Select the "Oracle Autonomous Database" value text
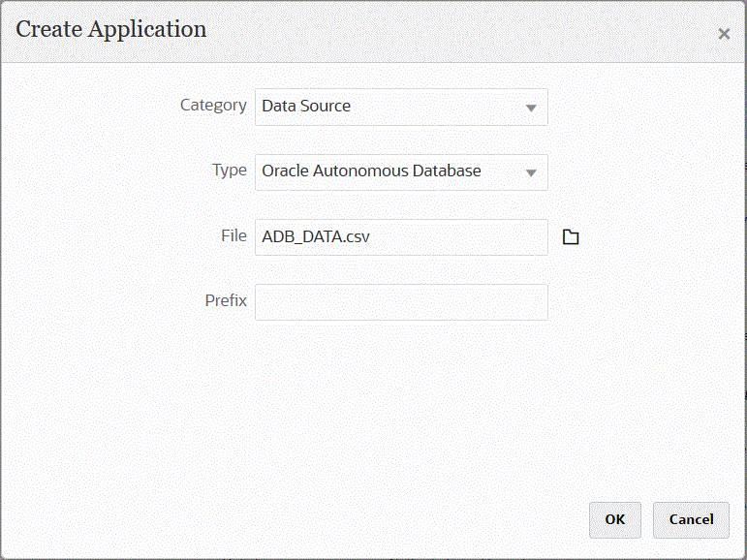747x560 pixels. pos(371,171)
